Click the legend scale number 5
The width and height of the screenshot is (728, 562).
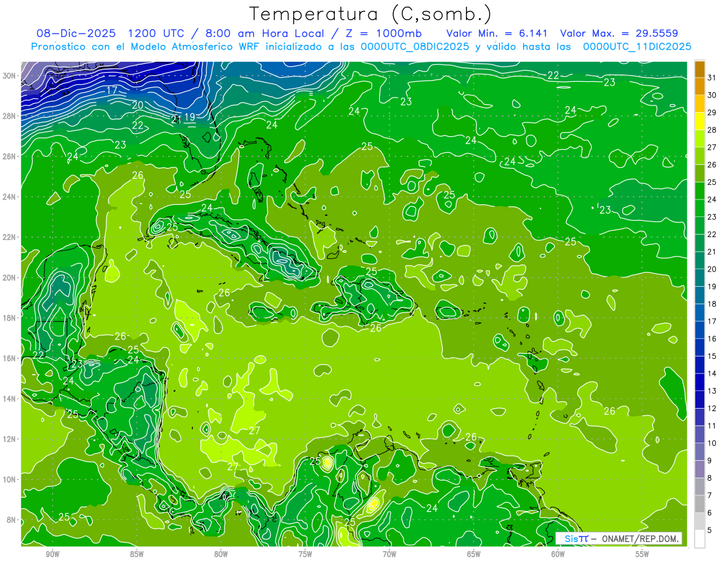pyautogui.click(x=710, y=530)
